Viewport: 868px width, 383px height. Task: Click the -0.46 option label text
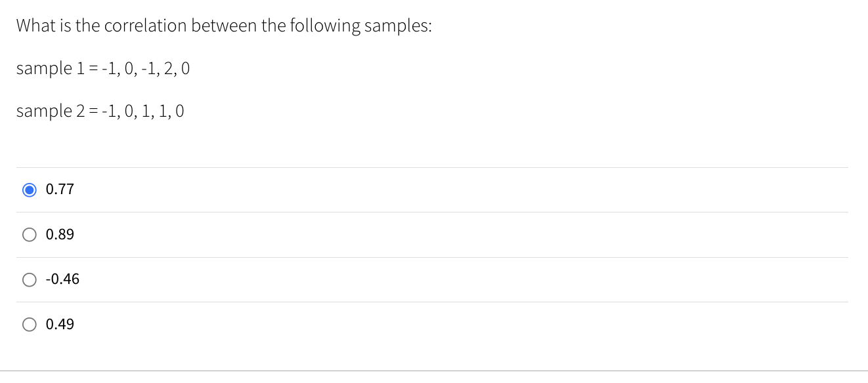pos(62,279)
